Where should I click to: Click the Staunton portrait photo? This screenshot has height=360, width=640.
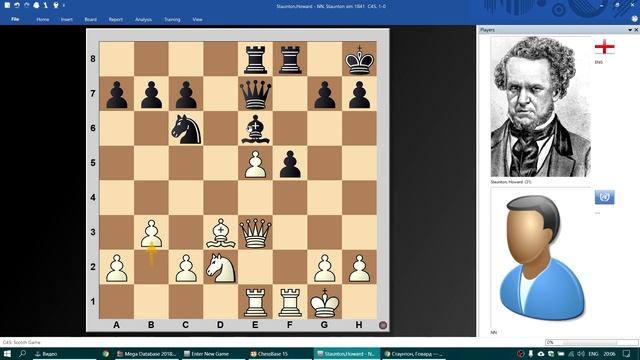coord(541,107)
